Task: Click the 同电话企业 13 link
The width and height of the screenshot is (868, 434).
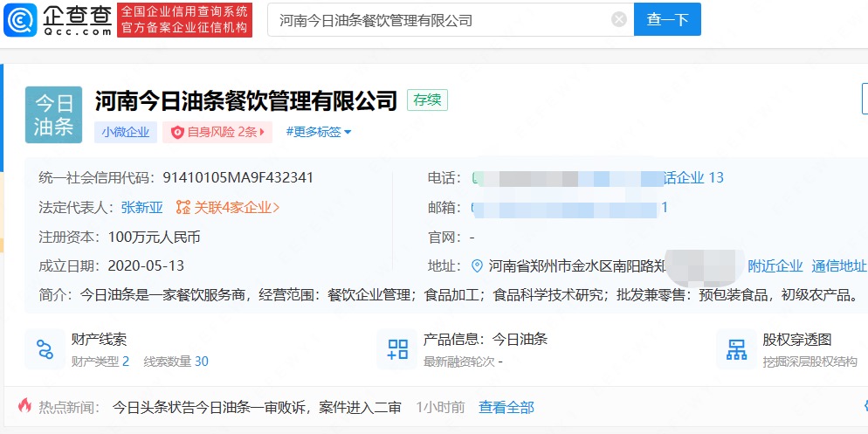Action: (x=693, y=177)
